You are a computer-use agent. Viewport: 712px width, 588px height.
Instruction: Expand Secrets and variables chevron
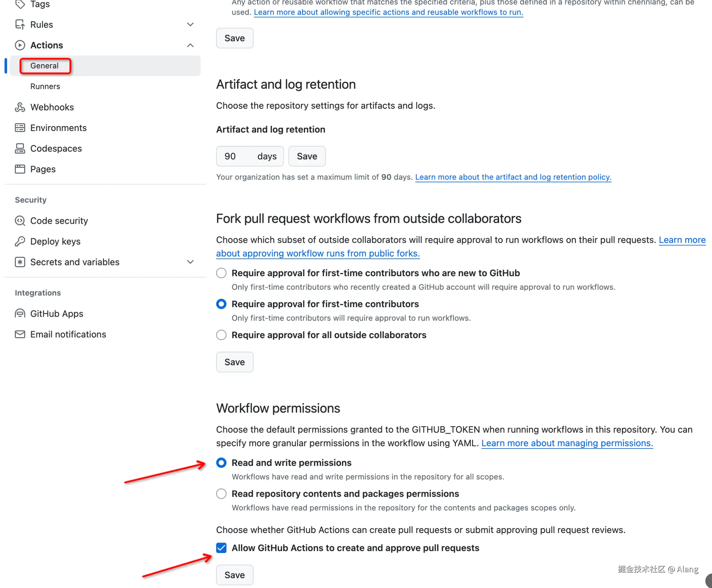(190, 262)
